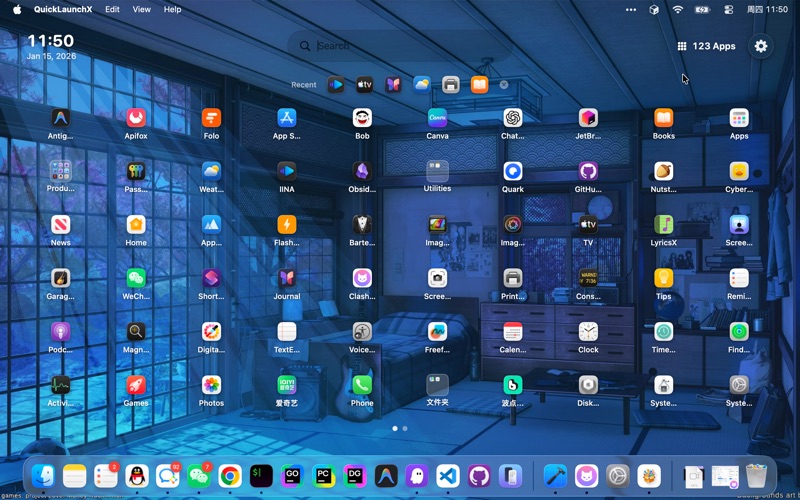
Task: Focus the Search field
Action: pos(400,46)
